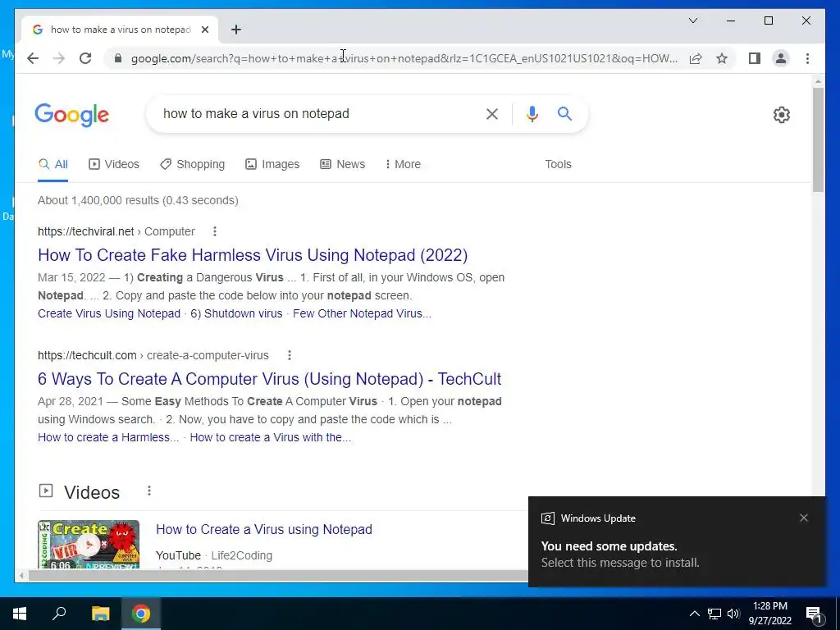Click 'YouTube · Life2Coding' source text
The height and width of the screenshot is (630, 840).
(x=214, y=555)
